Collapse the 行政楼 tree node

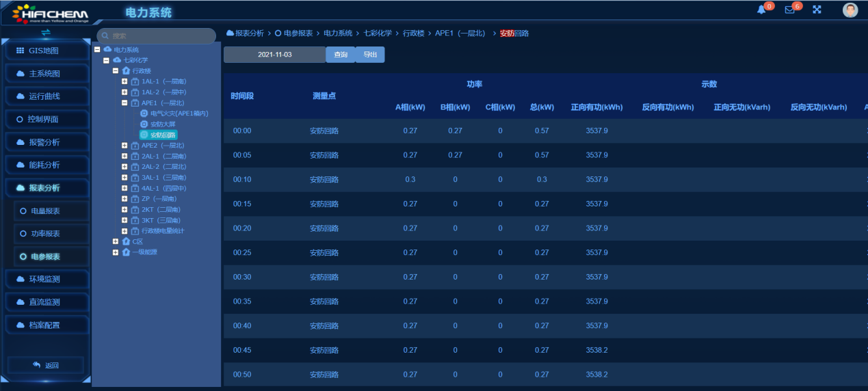click(116, 70)
